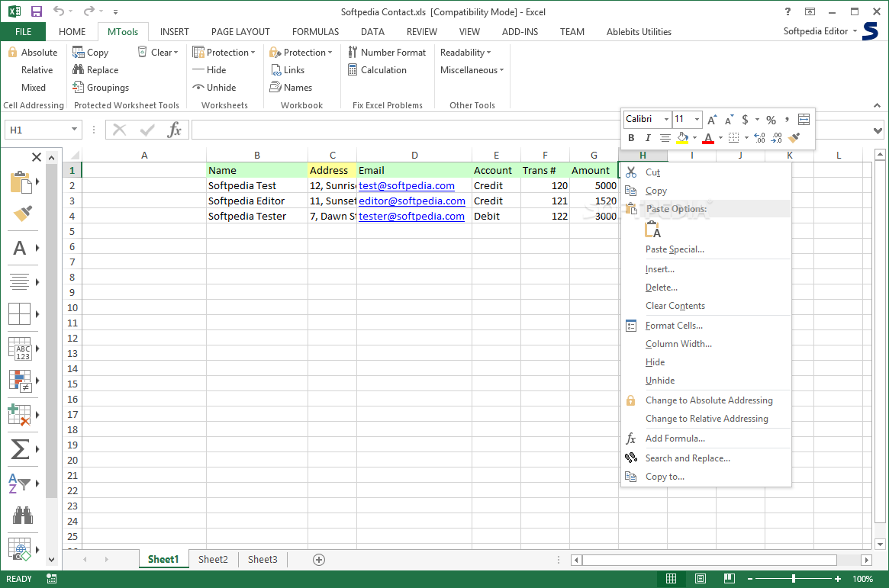Open the test@softpedia.com email link
The height and width of the screenshot is (588, 889).
click(407, 185)
